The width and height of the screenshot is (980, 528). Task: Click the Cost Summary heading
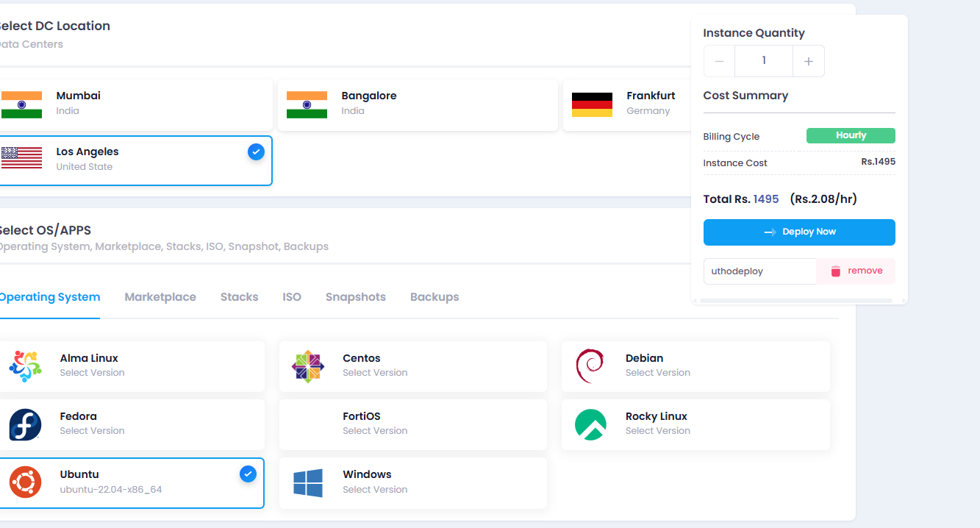(x=745, y=96)
